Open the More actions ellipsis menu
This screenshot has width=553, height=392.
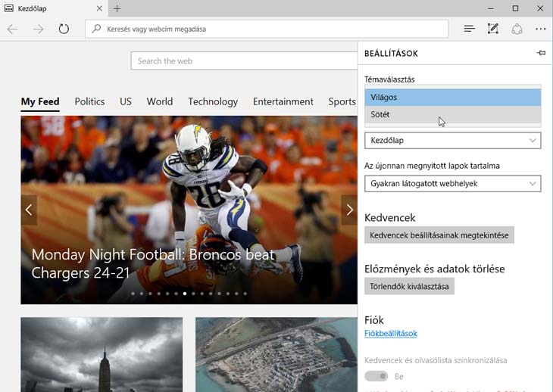pos(540,29)
